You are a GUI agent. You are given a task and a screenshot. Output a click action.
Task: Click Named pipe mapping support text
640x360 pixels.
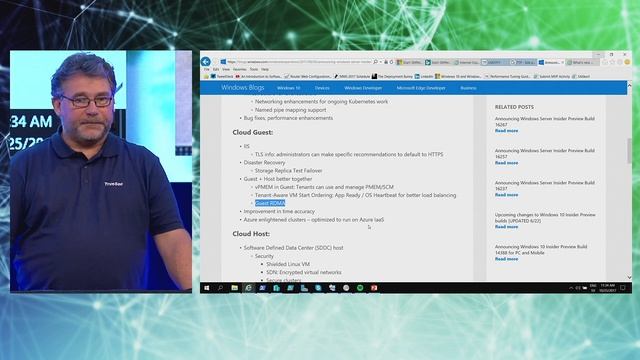click(290, 110)
